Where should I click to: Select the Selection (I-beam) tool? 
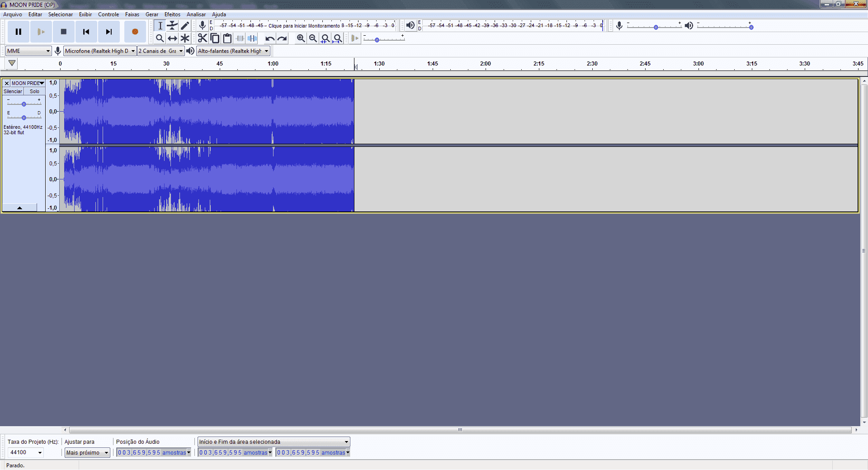click(x=160, y=26)
